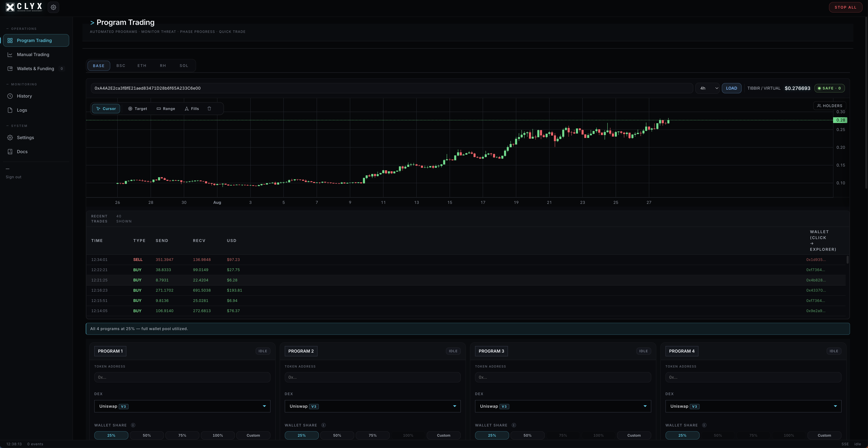Select 50% wallet share for Program 1

tap(147, 436)
